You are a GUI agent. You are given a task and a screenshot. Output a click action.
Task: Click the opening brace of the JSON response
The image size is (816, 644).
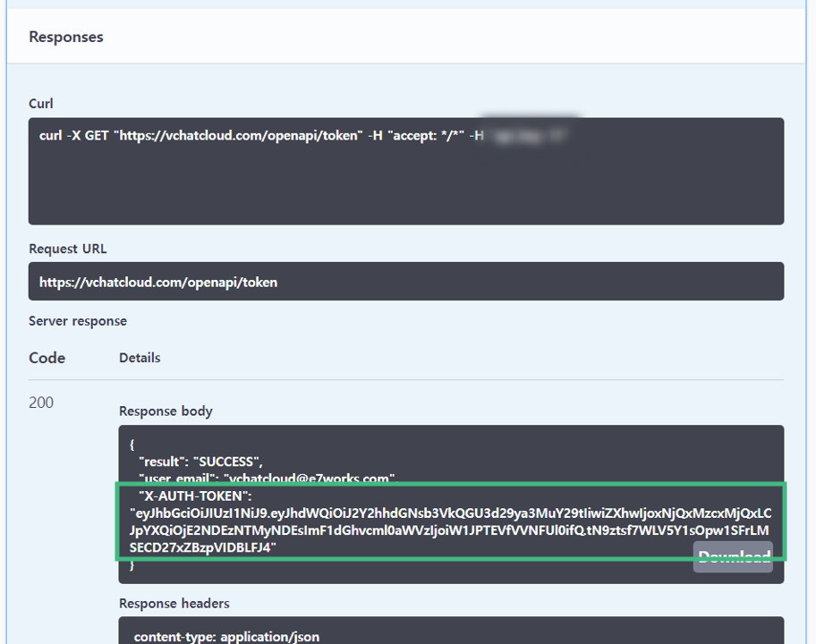point(132,445)
